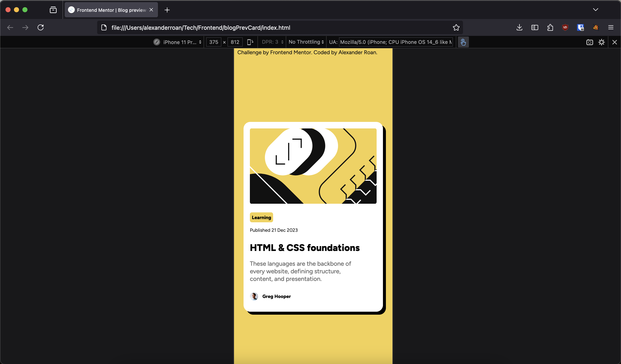Open the No Throttling dropdown
The image size is (621, 364).
click(x=306, y=42)
